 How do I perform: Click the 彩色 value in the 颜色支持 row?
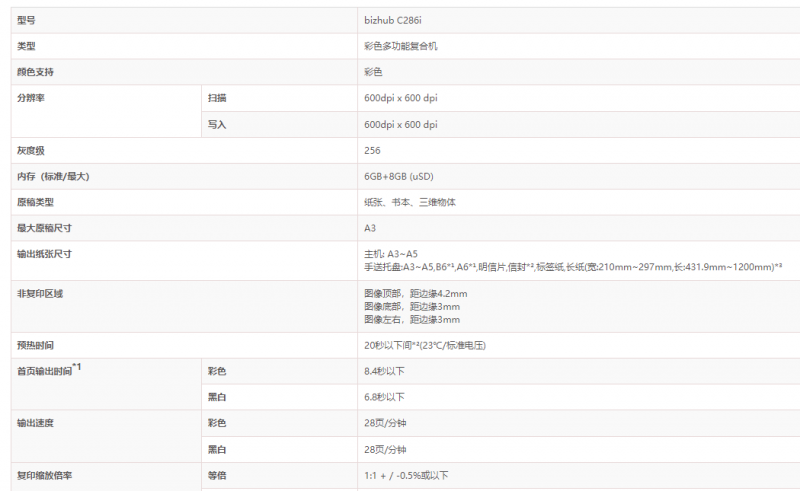(373, 72)
